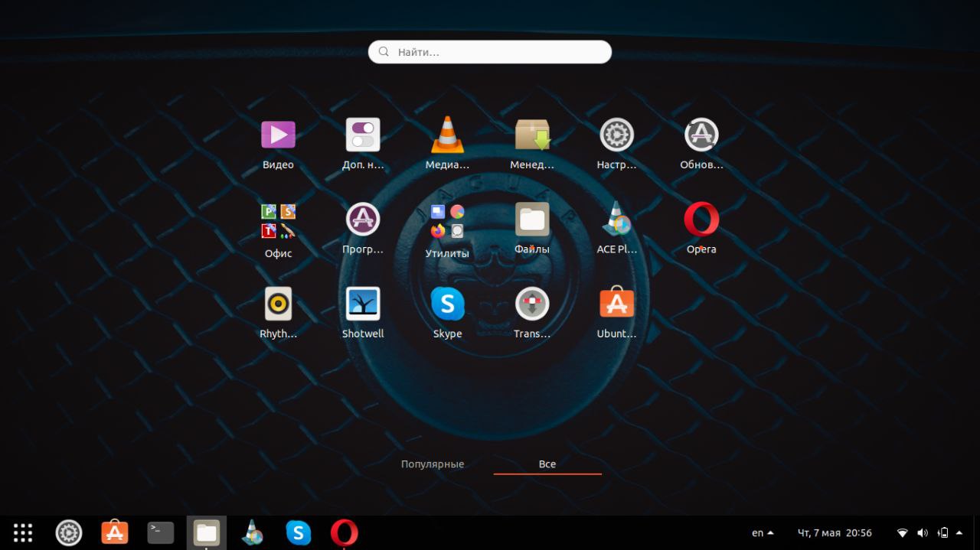Viewport: 980px width, 550px height.
Task: Launch Прогр… software app
Action: point(363,220)
